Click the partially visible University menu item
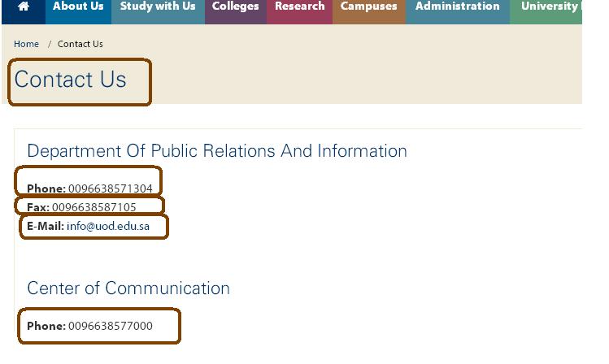The image size is (609, 364). pyautogui.click(x=549, y=6)
